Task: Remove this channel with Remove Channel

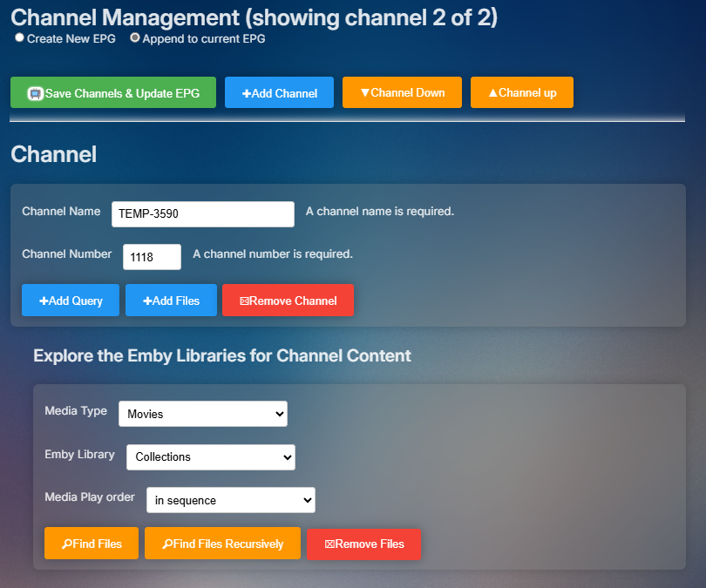Action: [x=289, y=301]
